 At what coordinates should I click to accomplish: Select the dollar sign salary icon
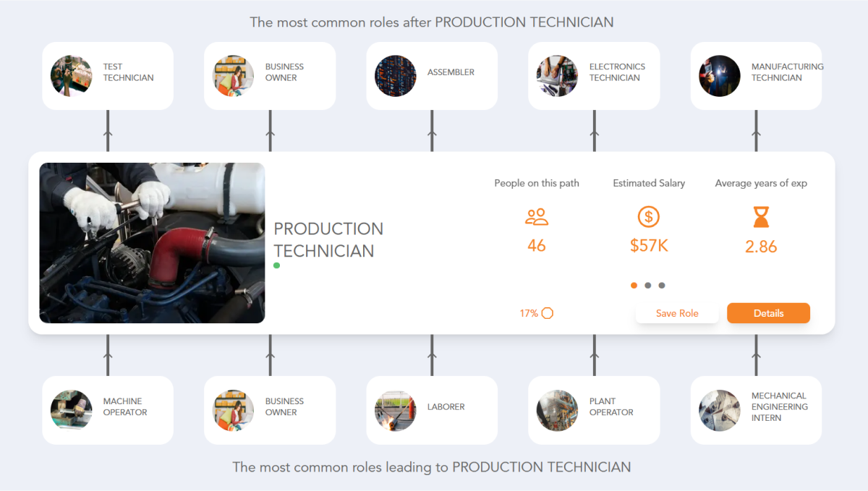tap(648, 216)
